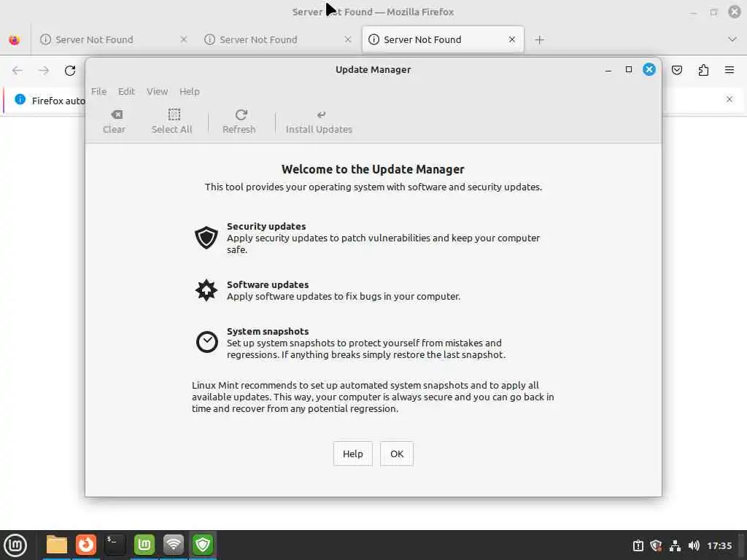747x560 pixels.
Task: Click Firefox forward navigation arrow
Action: tap(44, 71)
